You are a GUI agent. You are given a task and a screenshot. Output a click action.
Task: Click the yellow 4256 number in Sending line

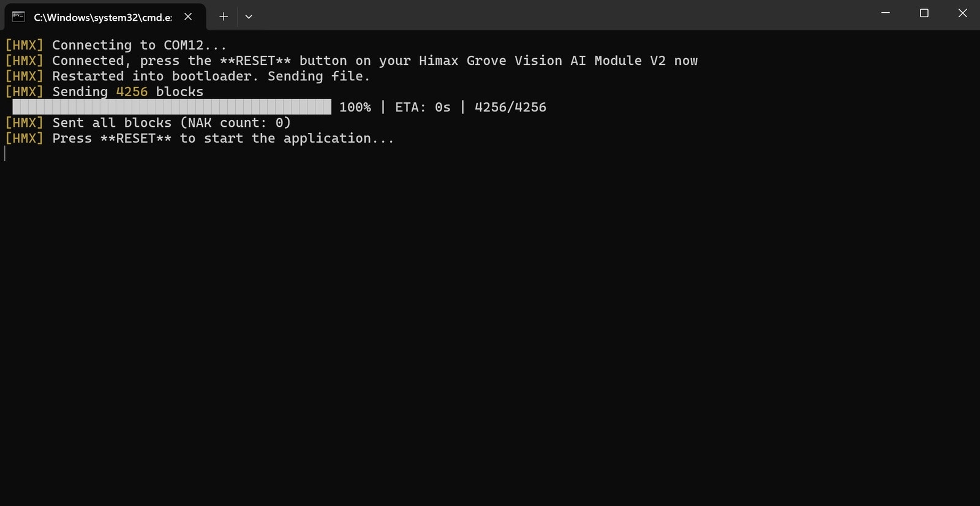click(x=132, y=92)
